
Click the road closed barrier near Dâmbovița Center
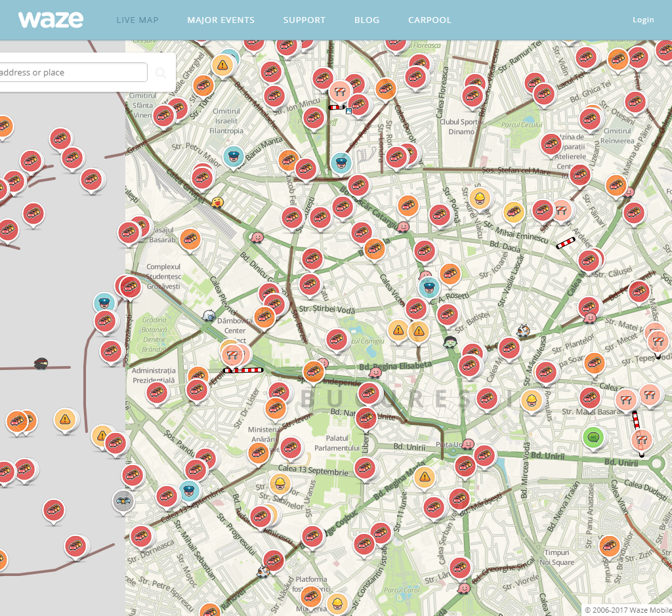tap(232, 354)
